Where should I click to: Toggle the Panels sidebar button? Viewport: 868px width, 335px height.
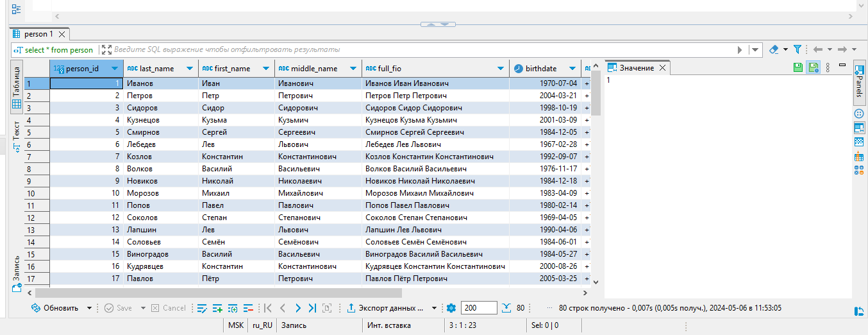[x=859, y=83]
